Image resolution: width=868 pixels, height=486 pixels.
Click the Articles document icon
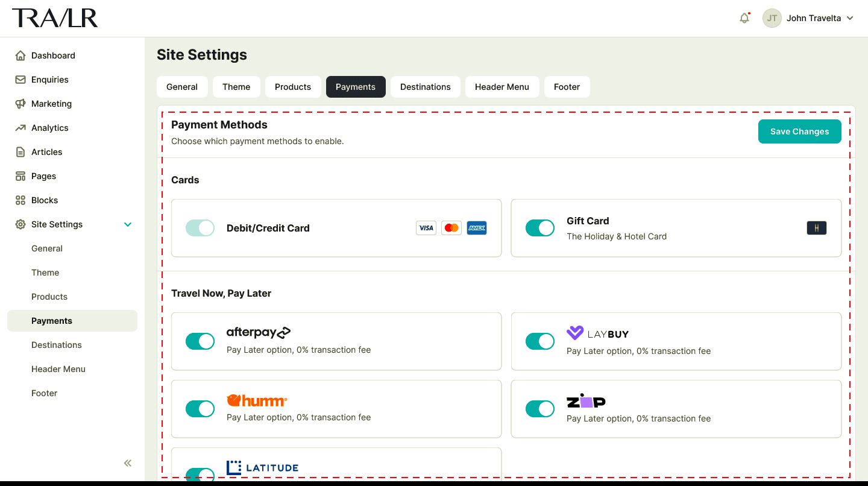click(x=20, y=152)
